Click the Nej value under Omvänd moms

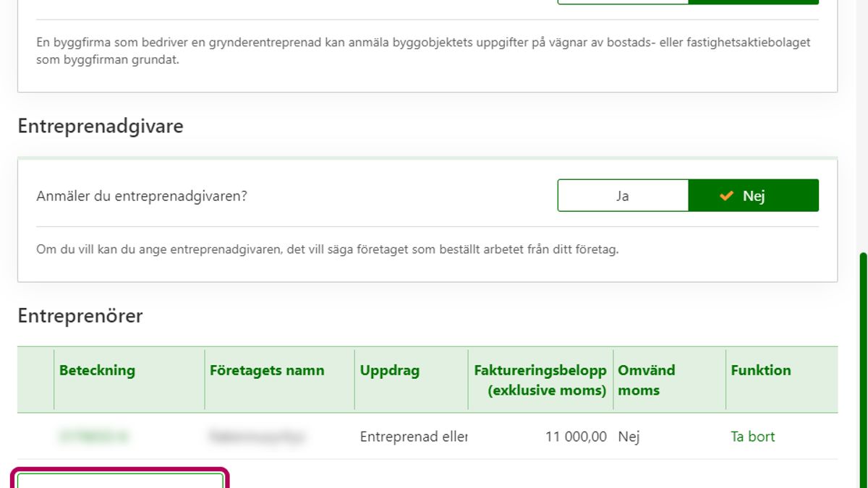629,437
